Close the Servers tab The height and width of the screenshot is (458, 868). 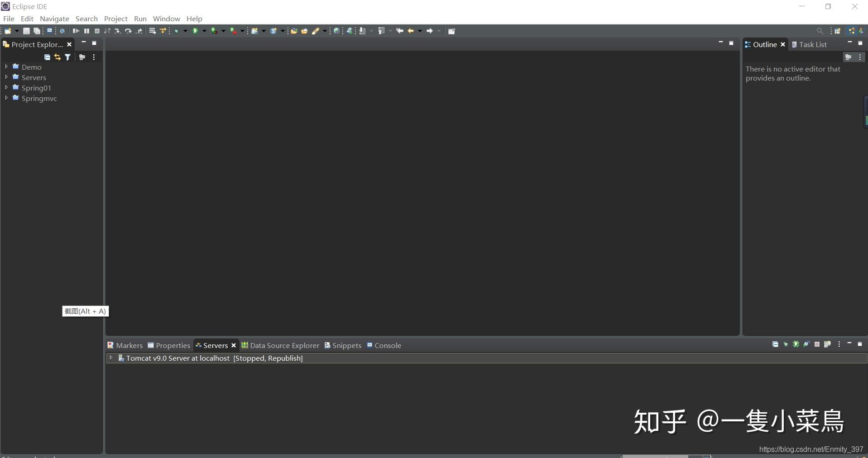point(234,345)
